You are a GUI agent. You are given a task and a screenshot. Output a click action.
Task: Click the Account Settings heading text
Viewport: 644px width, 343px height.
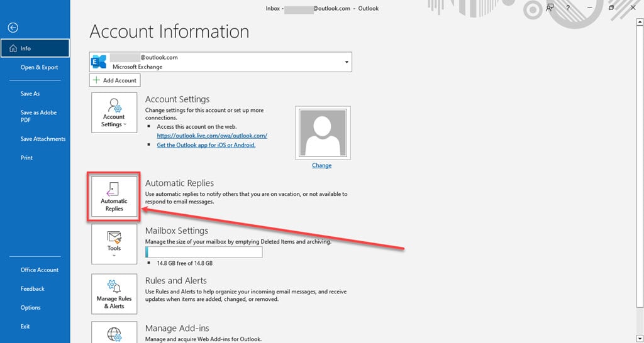(177, 99)
